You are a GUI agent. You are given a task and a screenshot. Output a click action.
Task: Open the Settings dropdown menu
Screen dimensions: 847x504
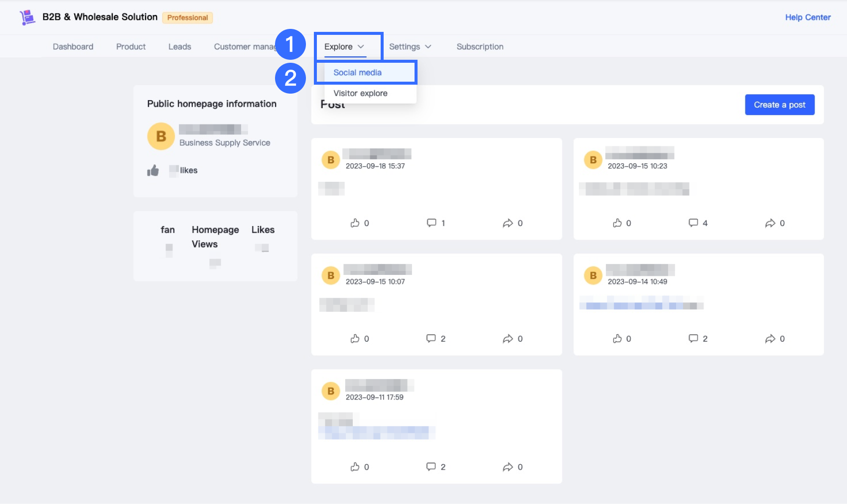coord(410,47)
